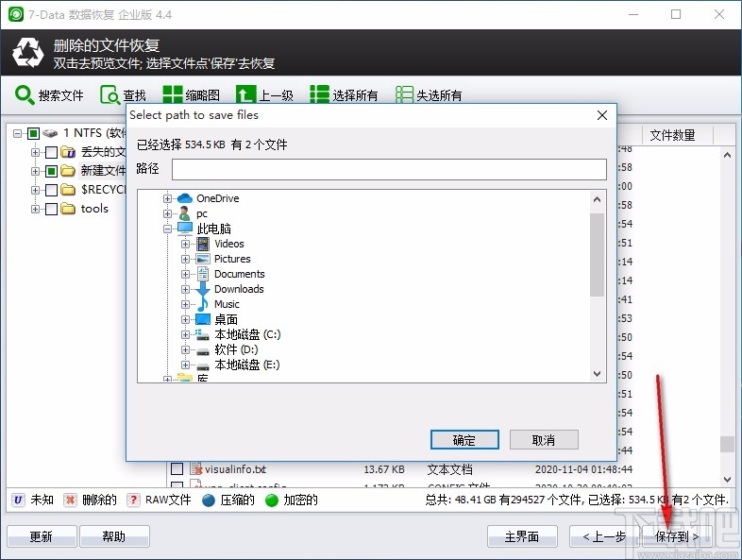Click the NTFS disk drive icon
The image size is (742, 560).
pyautogui.click(x=50, y=133)
